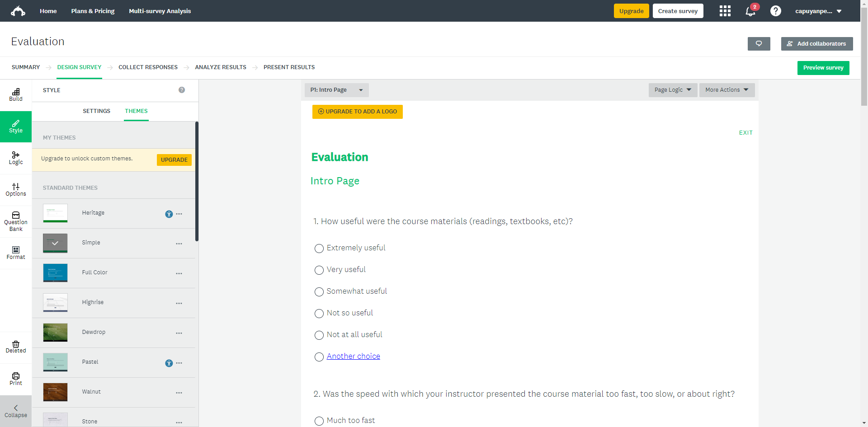Open the Question Bank panel

(16, 221)
